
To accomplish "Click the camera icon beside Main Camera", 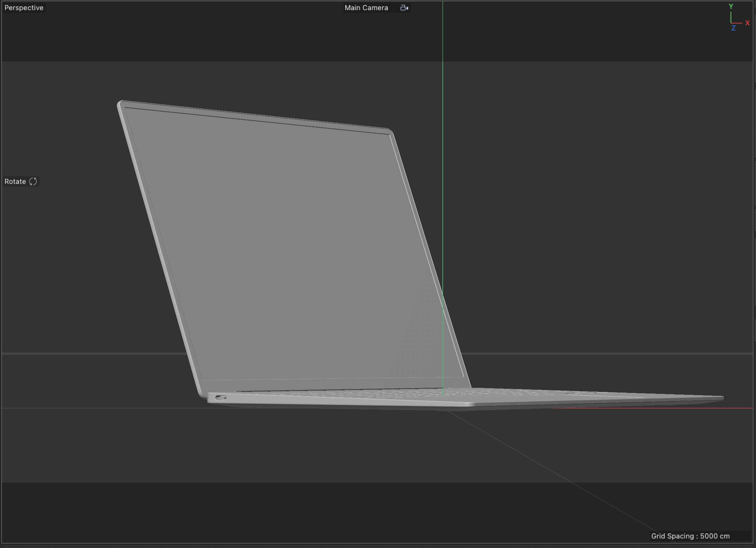I will click(404, 7).
